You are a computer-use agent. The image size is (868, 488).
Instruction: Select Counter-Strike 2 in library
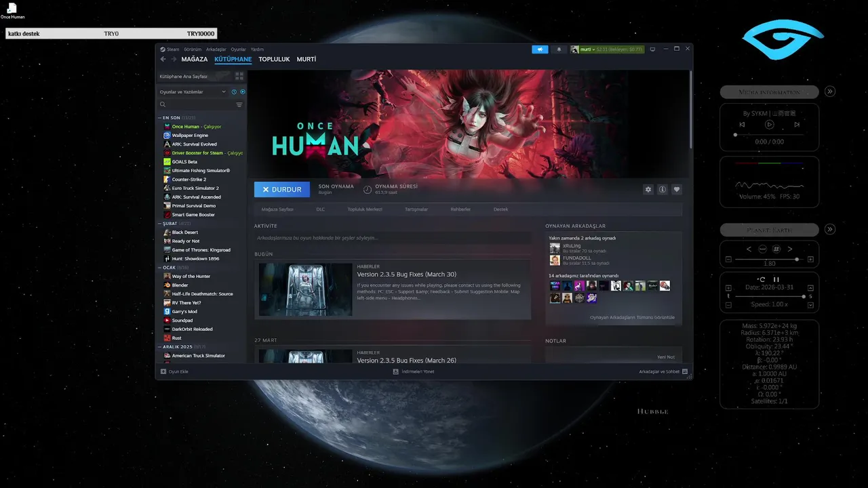[x=189, y=180]
